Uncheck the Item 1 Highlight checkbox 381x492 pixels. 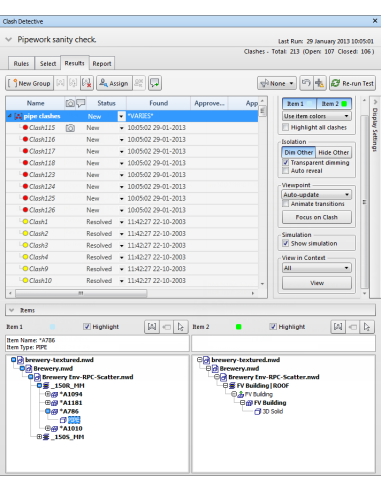click(87, 327)
